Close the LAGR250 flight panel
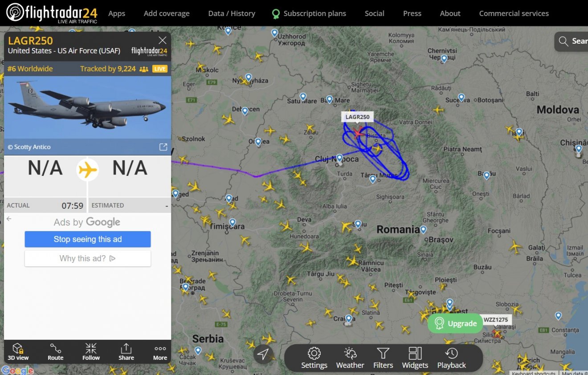Screen dimensions: 588x375 coord(163,41)
